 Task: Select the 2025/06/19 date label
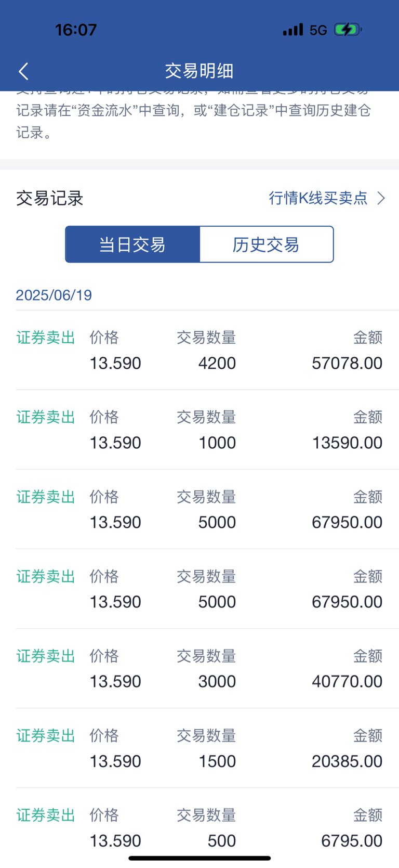[x=54, y=295]
